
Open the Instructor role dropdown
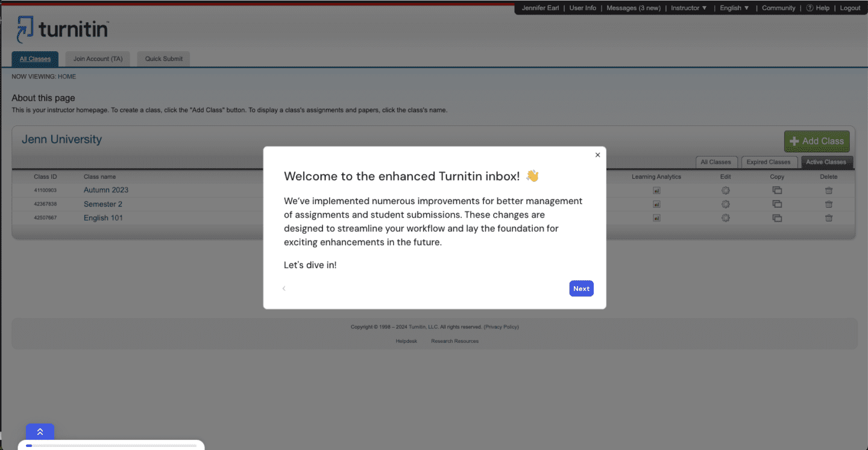click(689, 8)
